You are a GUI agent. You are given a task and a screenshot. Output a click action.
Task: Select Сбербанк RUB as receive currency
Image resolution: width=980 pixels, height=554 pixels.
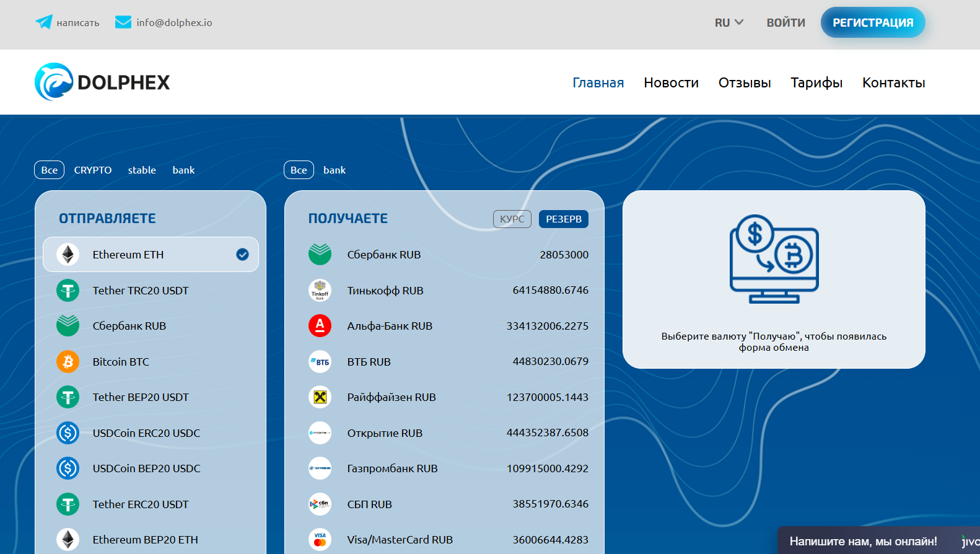pyautogui.click(x=444, y=255)
